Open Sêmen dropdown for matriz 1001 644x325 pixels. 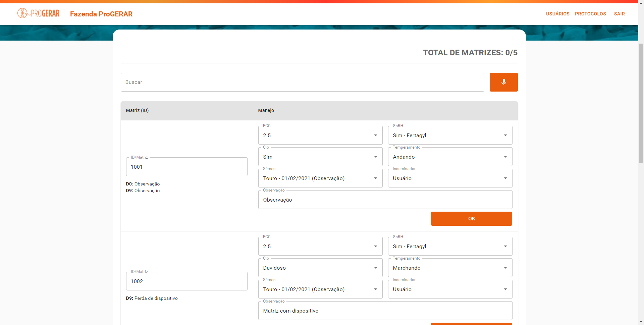(320, 178)
